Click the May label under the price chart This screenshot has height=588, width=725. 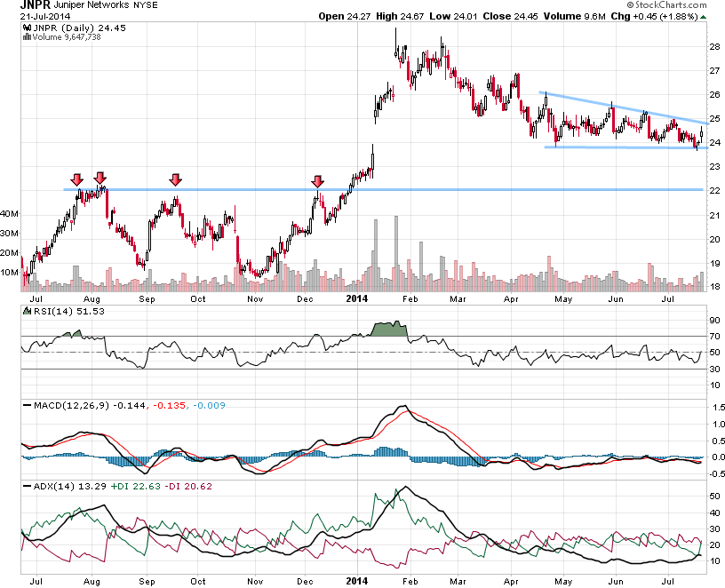pyautogui.click(x=563, y=299)
